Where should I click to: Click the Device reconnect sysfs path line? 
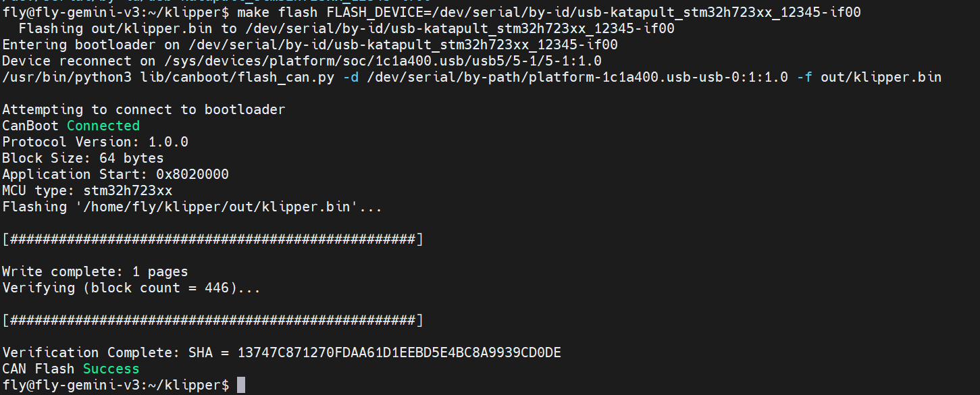tap(301, 61)
